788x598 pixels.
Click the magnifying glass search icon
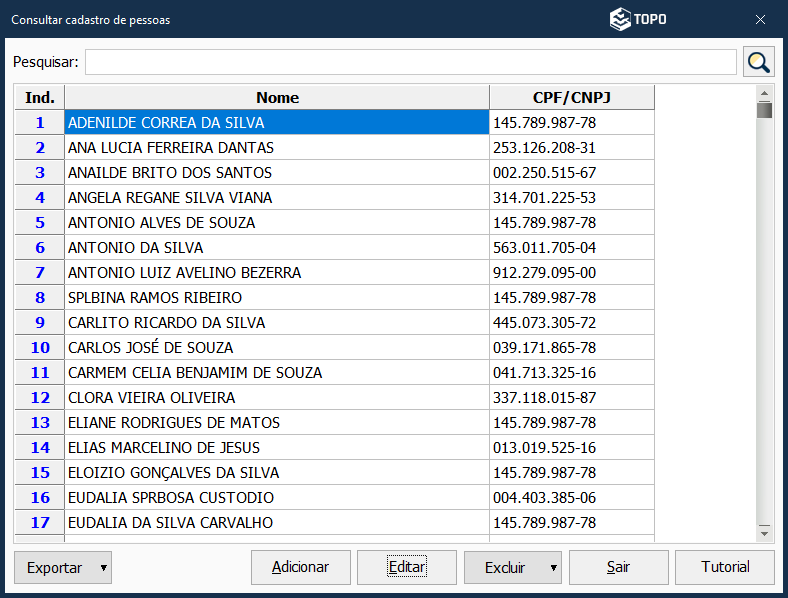(759, 62)
